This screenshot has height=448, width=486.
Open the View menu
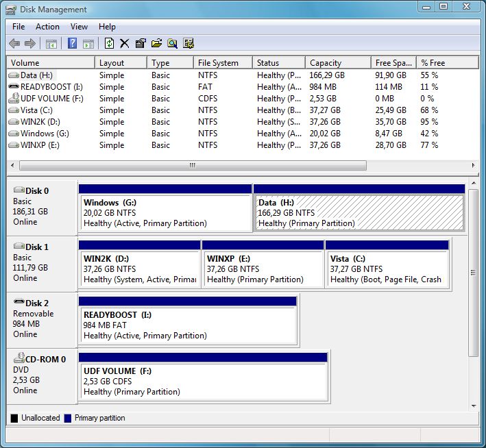tap(79, 27)
